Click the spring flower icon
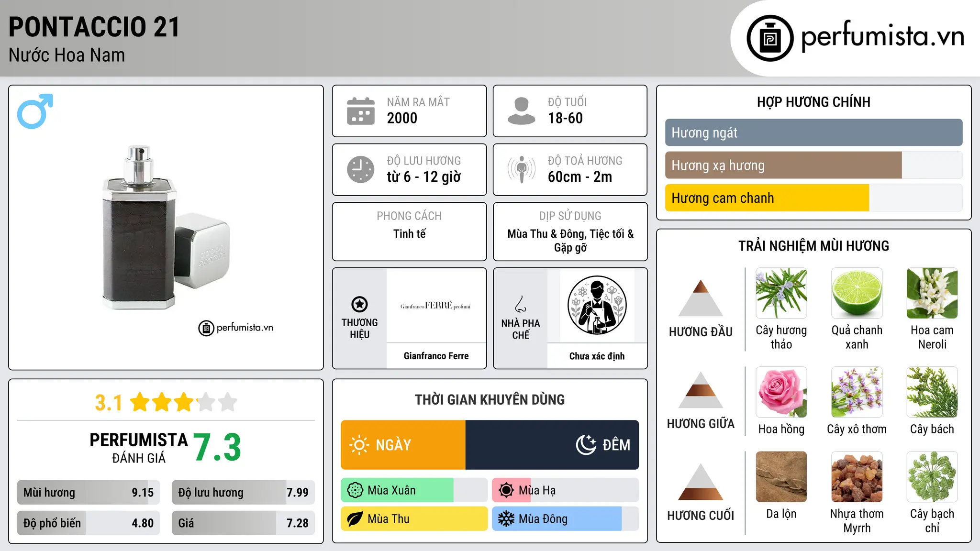 [355, 490]
